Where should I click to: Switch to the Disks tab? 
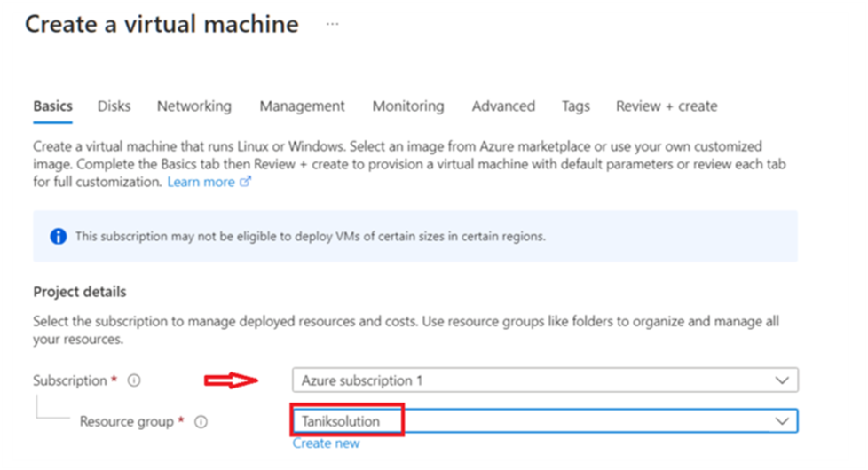point(114,106)
